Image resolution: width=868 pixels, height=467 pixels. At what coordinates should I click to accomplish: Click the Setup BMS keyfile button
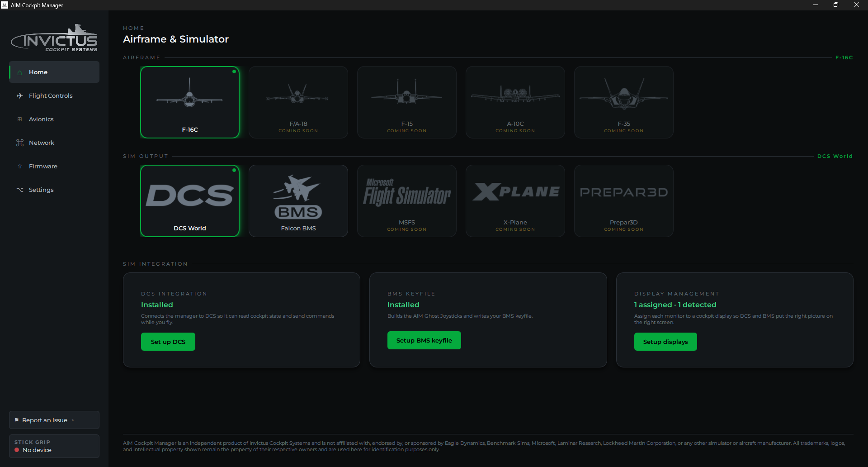[424, 340]
